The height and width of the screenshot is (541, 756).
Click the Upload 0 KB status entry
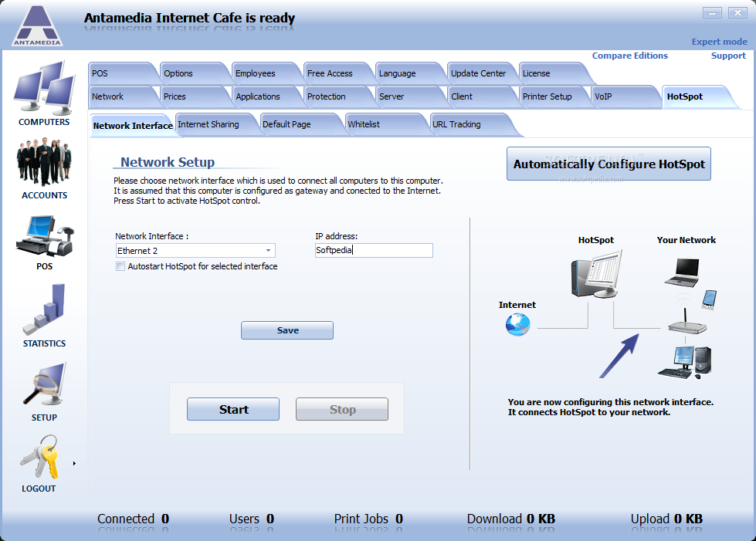(x=666, y=519)
